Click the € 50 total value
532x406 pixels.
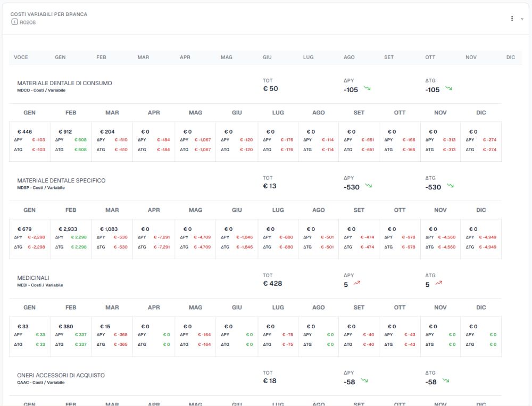click(270, 89)
